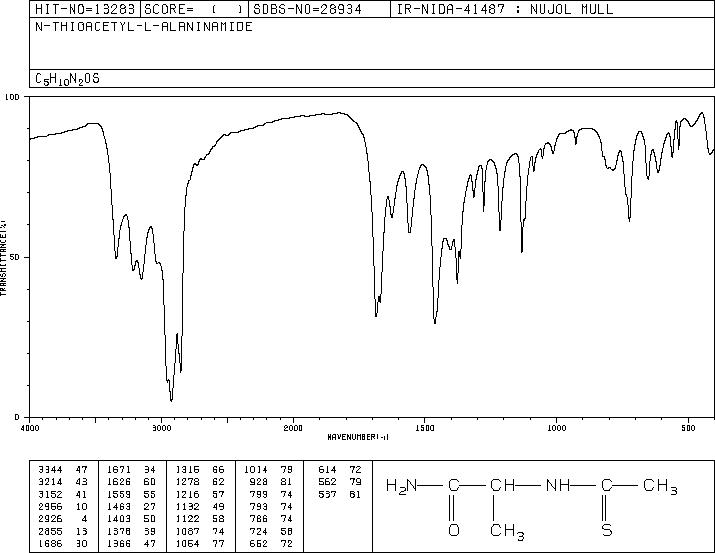Click the 1500 wavenumber axis tick label
This screenshot has width=715, height=553.
424,427
